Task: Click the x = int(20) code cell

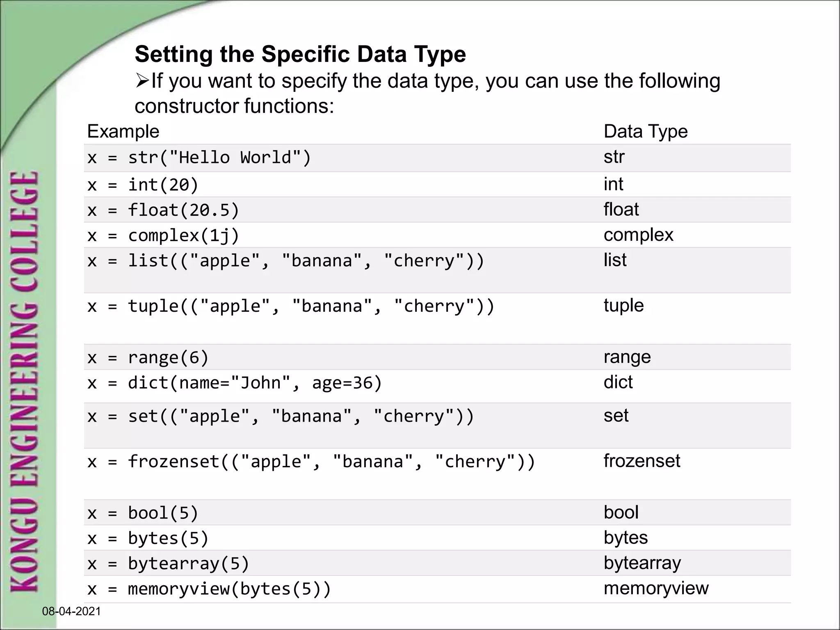Action: coord(143,185)
